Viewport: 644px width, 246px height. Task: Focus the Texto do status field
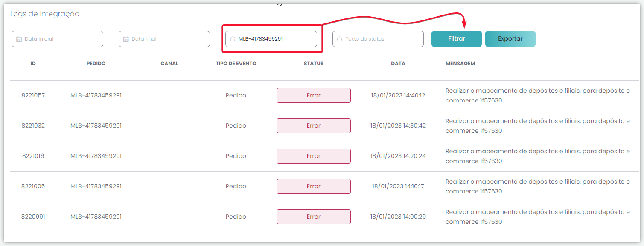tap(378, 39)
